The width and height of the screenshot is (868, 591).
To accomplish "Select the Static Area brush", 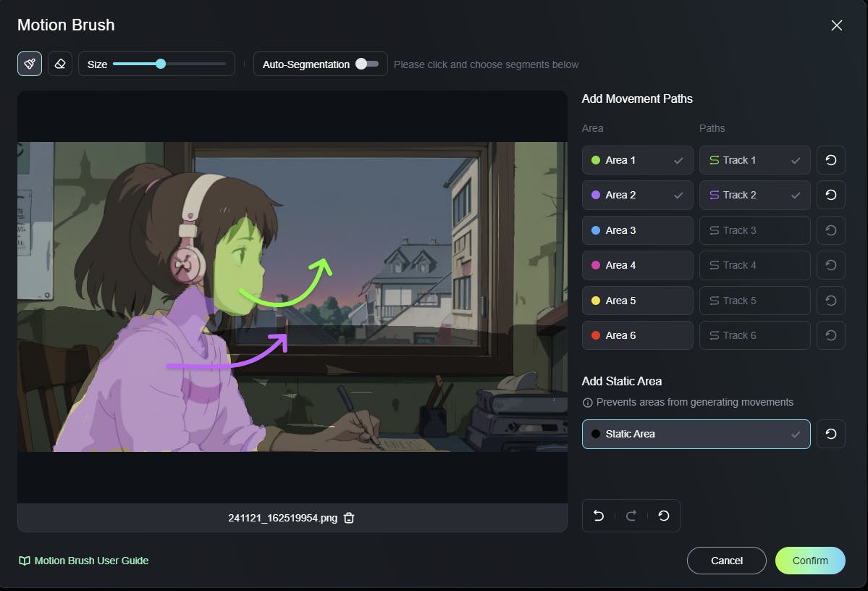I will click(x=696, y=435).
